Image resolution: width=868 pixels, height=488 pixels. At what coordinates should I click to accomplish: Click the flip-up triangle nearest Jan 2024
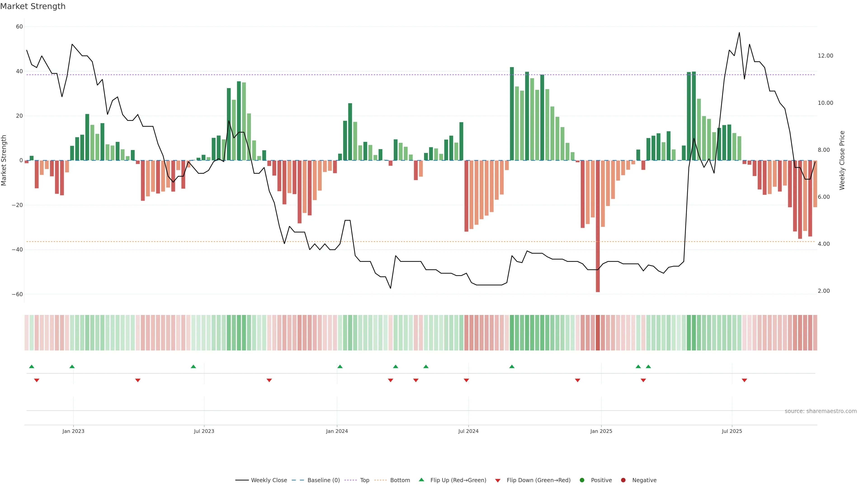[x=340, y=366]
